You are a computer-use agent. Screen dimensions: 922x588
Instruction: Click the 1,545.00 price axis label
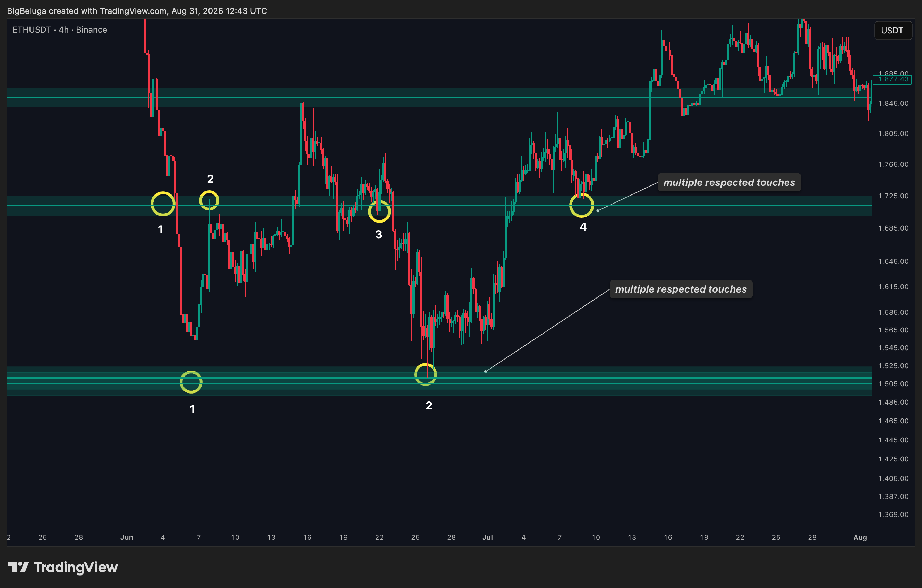[x=893, y=348]
